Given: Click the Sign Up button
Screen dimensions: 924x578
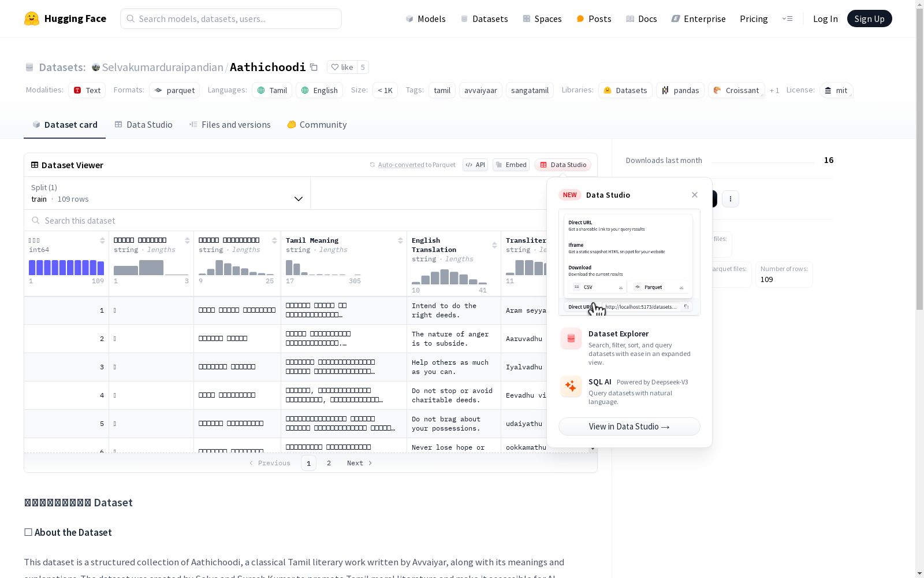Looking at the screenshot, I should [870, 18].
